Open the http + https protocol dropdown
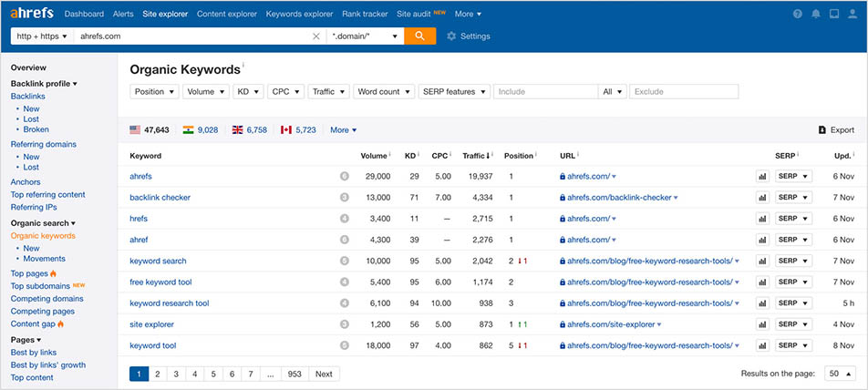This screenshot has height=390, width=868. click(41, 36)
